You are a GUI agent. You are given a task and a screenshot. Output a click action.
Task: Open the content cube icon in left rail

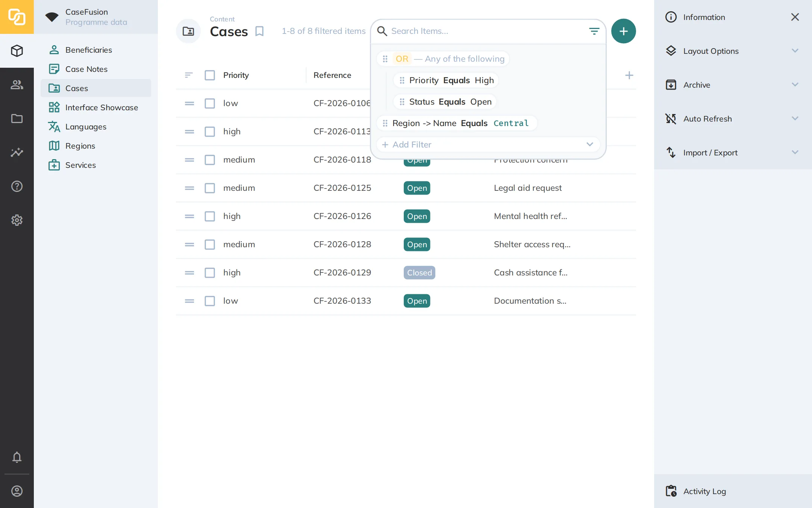(x=17, y=51)
